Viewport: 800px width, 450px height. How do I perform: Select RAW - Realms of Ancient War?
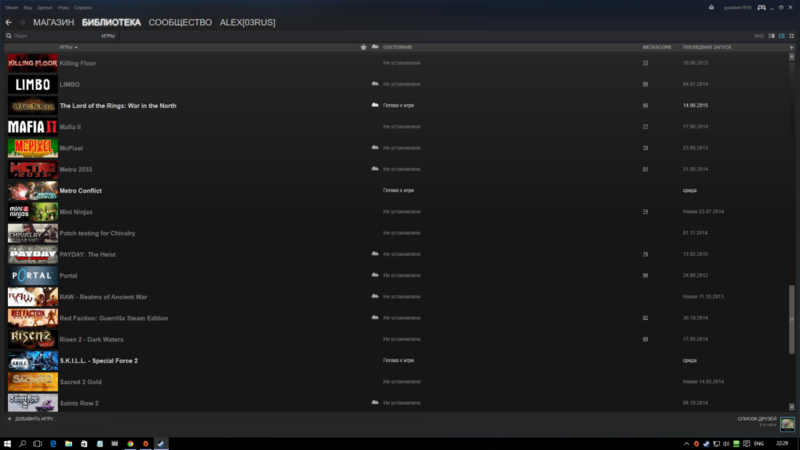click(103, 297)
